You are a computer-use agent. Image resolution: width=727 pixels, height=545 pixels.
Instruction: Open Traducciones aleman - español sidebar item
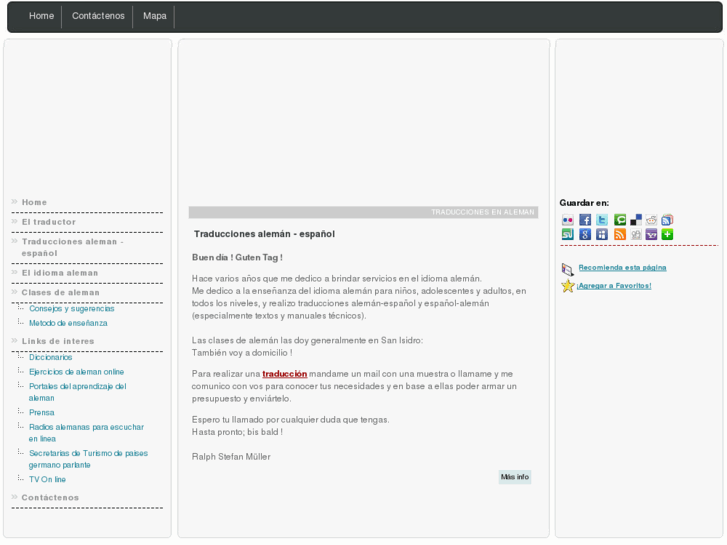pos(72,247)
